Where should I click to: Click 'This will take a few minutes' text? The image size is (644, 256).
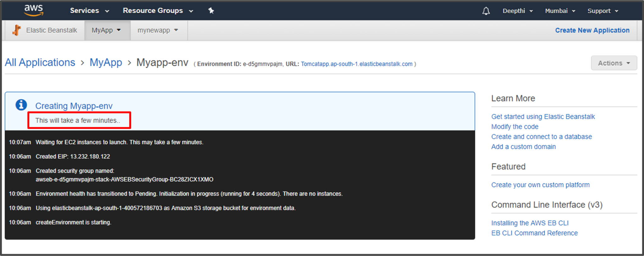77,120
